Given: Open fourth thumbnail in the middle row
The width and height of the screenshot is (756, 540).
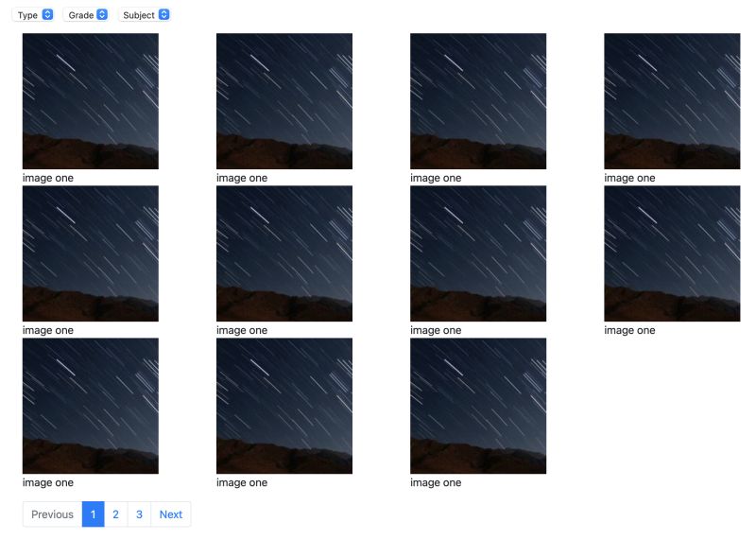Looking at the screenshot, I should [x=672, y=253].
